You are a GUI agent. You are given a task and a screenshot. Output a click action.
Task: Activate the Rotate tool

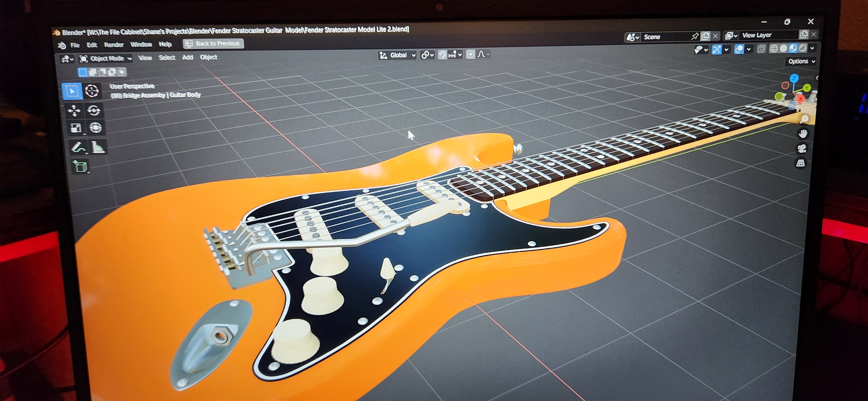94,110
